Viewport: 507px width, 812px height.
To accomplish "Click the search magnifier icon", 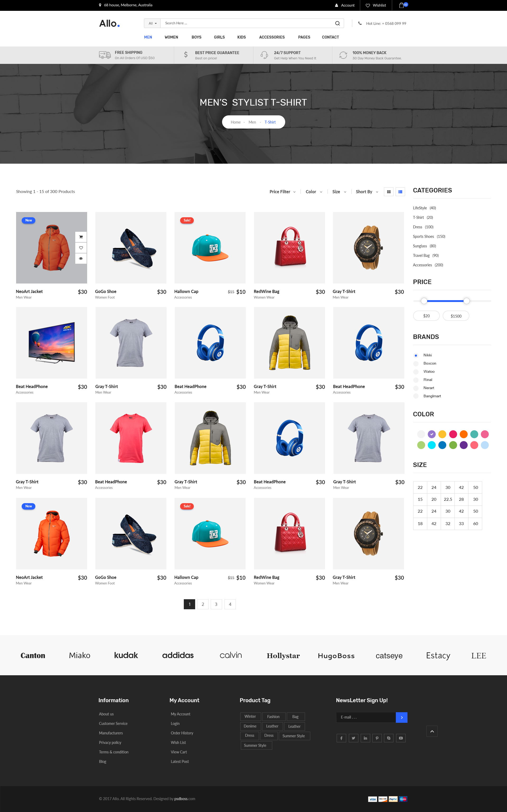I will click(x=337, y=23).
